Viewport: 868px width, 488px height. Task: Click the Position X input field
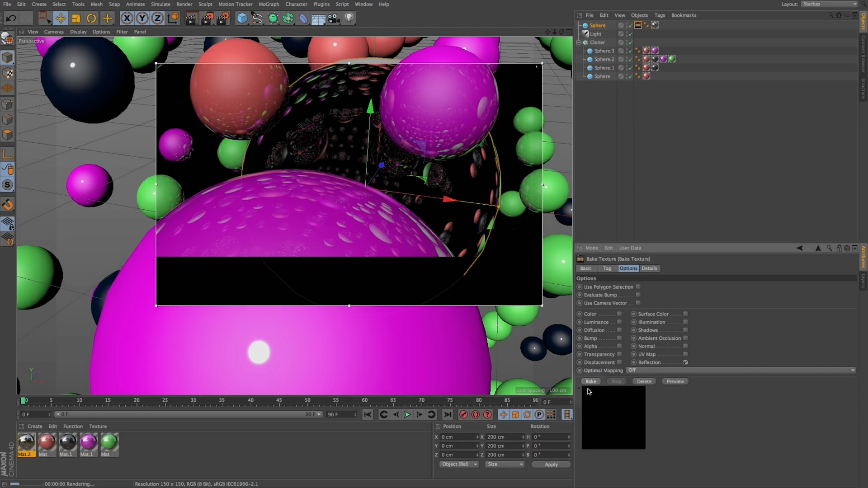[x=459, y=437]
